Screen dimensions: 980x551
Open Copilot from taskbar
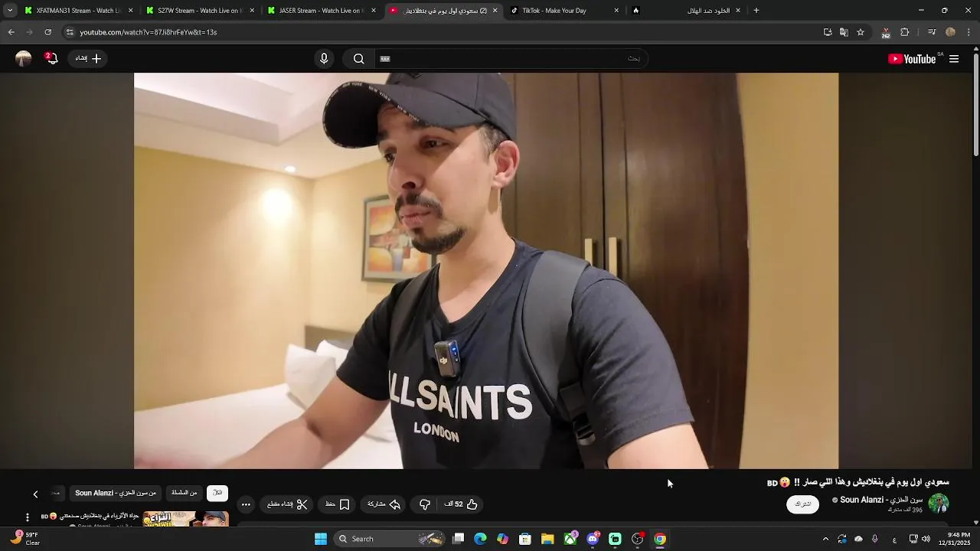[502, 539]
